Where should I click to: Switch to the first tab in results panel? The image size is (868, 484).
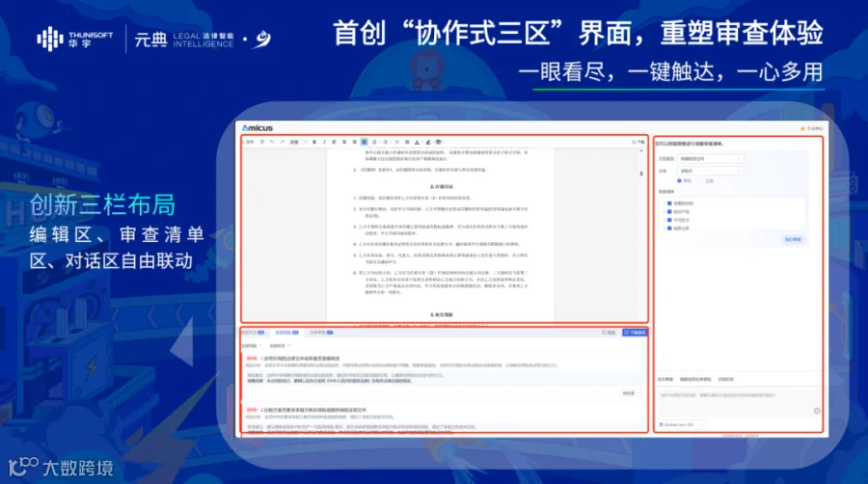[253, 333]
